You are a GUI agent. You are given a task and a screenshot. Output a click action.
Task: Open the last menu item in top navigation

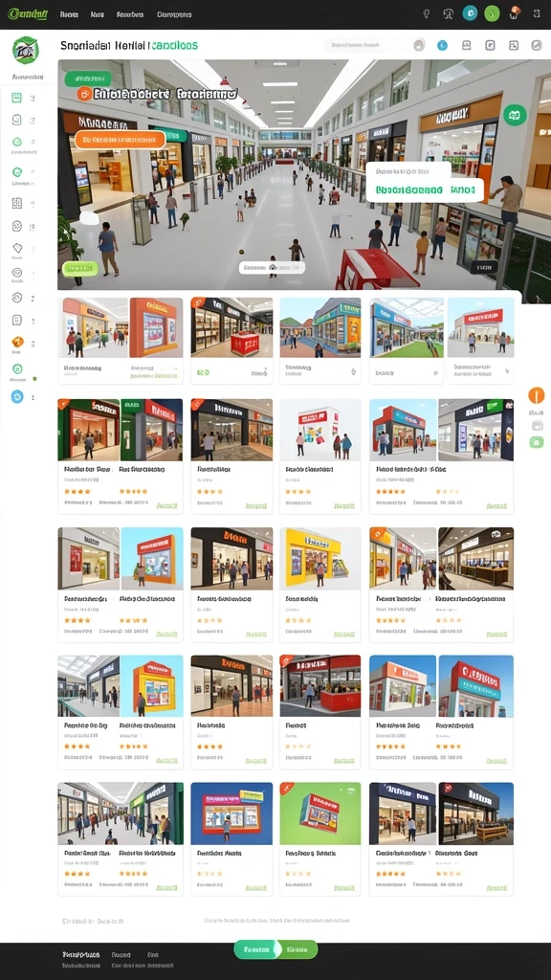click(x=174, y=14)
